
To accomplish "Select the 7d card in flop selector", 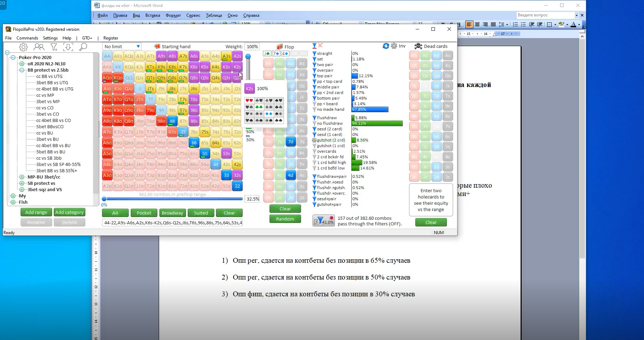I will click(x=291, y=142).
